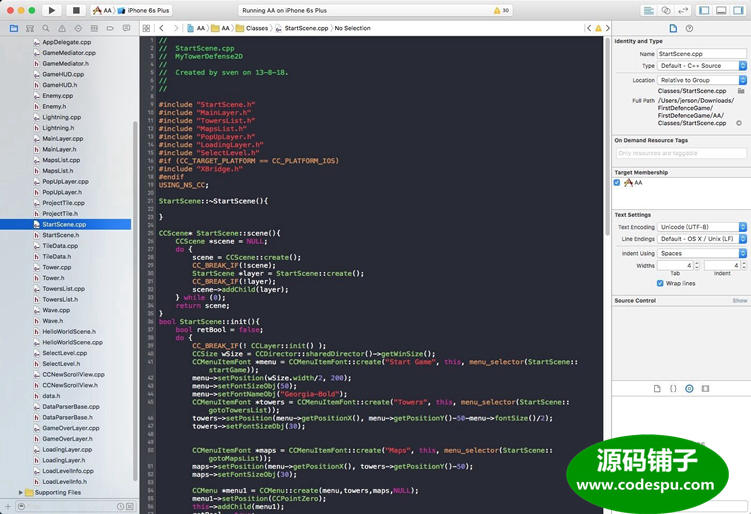Run the AA scheme with the play button
This screenshot has width=751, height=514.
tap(52, 10)
